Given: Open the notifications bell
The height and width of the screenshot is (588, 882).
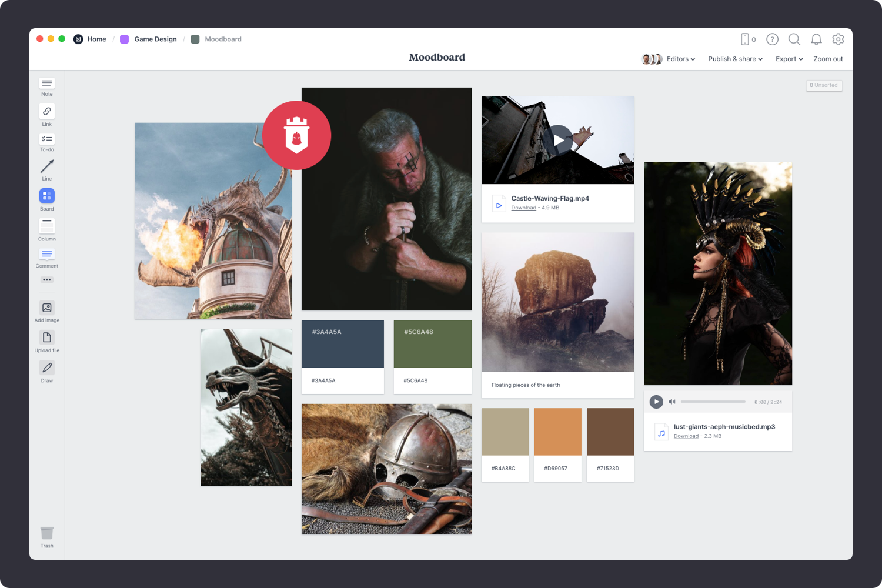Looking at the screenshot, I should [x=816, y=39].
